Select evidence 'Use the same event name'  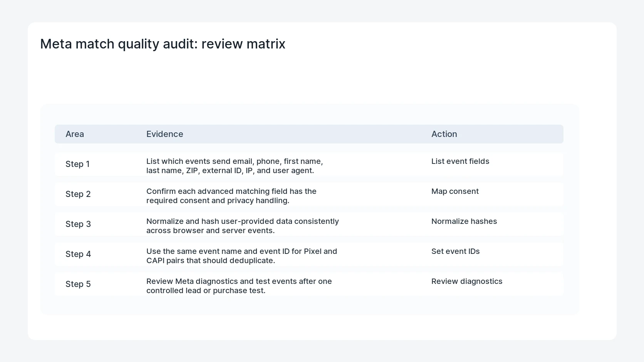[242, 256]
